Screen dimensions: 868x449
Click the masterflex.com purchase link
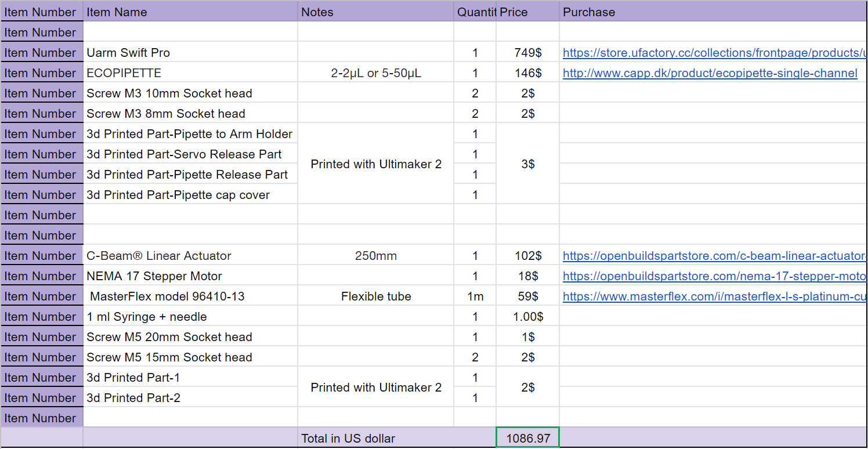pyautogui.click(x=714, y=296)
